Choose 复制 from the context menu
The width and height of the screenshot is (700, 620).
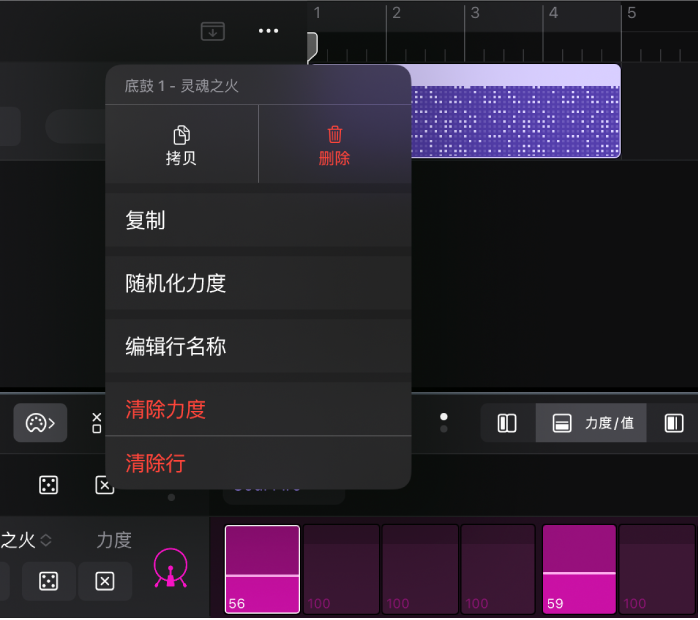[x=258, y=221]
